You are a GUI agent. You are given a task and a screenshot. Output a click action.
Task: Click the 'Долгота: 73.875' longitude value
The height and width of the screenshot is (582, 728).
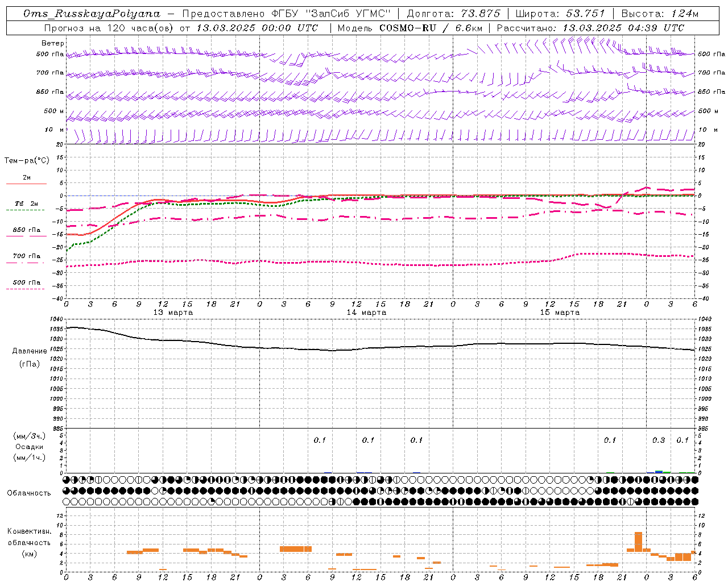(454, 14)
